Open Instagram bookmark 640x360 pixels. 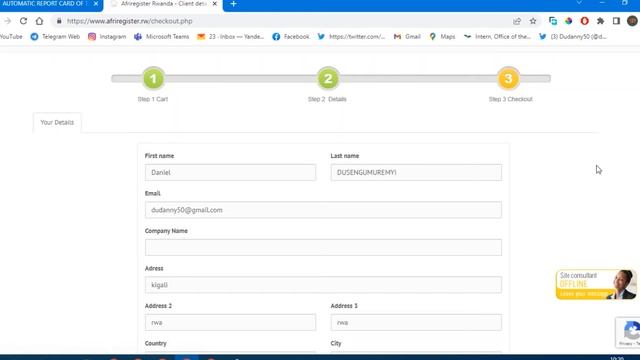click(107, 37)
